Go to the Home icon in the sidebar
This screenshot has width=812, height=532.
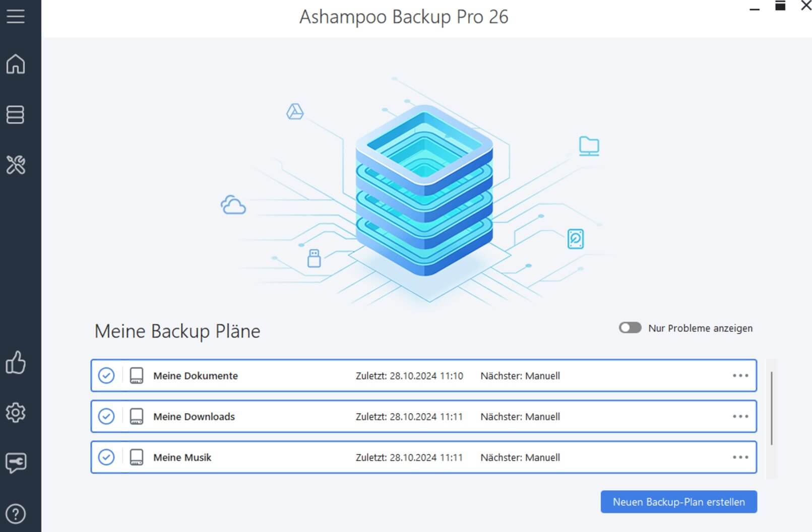(x=15, y=64)
